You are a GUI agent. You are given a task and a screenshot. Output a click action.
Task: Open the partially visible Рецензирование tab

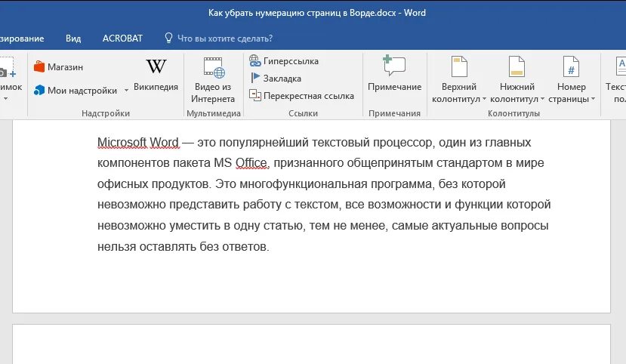pos(22,39)
